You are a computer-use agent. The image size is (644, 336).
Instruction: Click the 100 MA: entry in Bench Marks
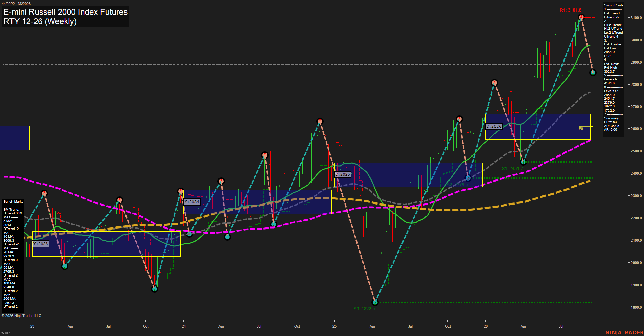click(x=9, y=283)
